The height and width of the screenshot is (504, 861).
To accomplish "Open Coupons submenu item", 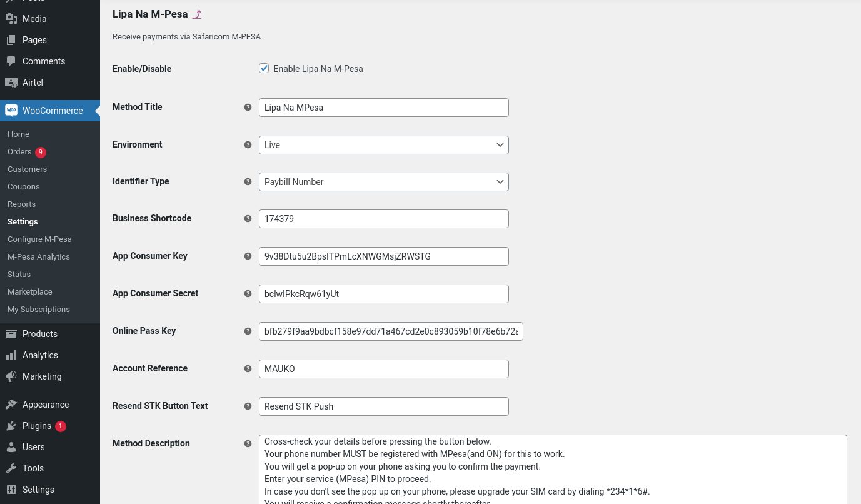I will [x=24, y=187].
